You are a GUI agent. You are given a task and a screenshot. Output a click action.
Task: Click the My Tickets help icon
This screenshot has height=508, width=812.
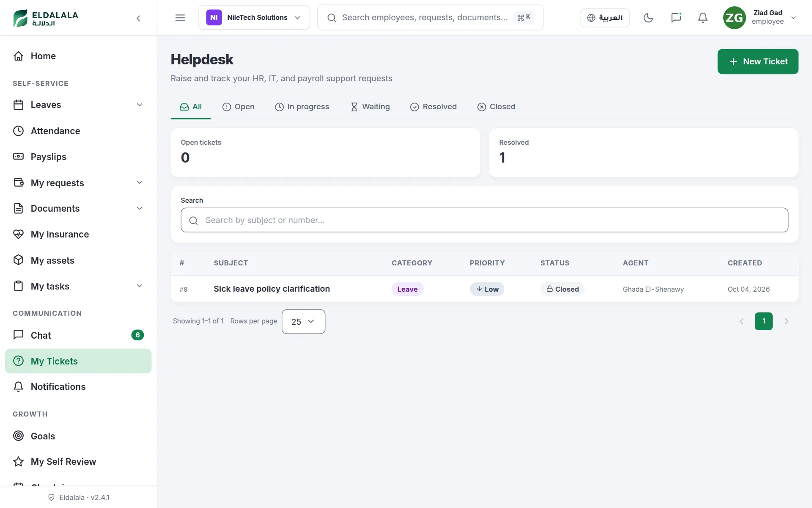pyautogui.click(x=18, y=361)
